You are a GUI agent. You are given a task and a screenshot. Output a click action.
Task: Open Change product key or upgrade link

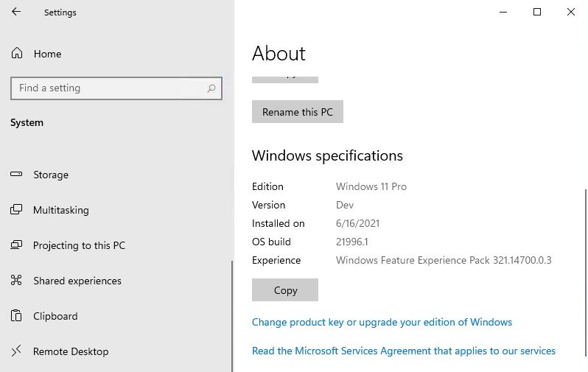coord(382,322)
